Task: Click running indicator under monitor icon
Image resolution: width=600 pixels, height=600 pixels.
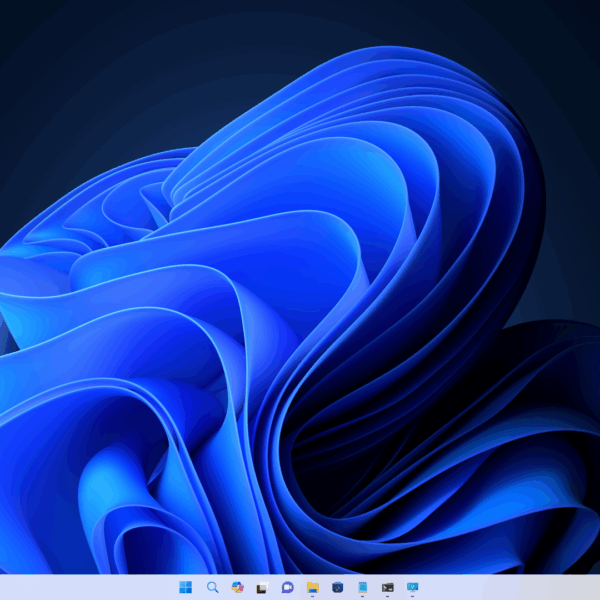Action: tap(413, 596)
